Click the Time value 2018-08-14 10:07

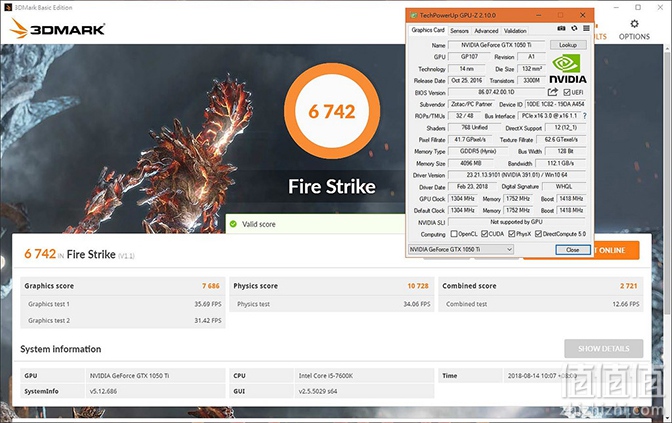542,375
